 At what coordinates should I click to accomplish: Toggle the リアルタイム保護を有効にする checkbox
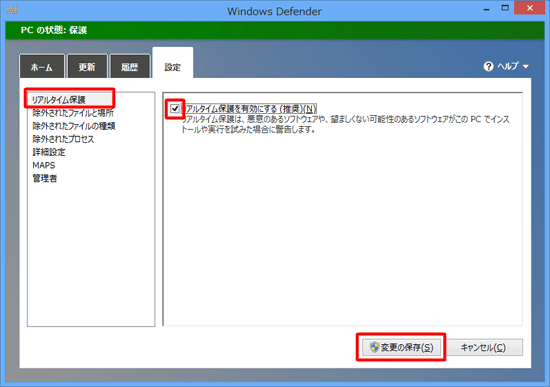click(175, 109)
